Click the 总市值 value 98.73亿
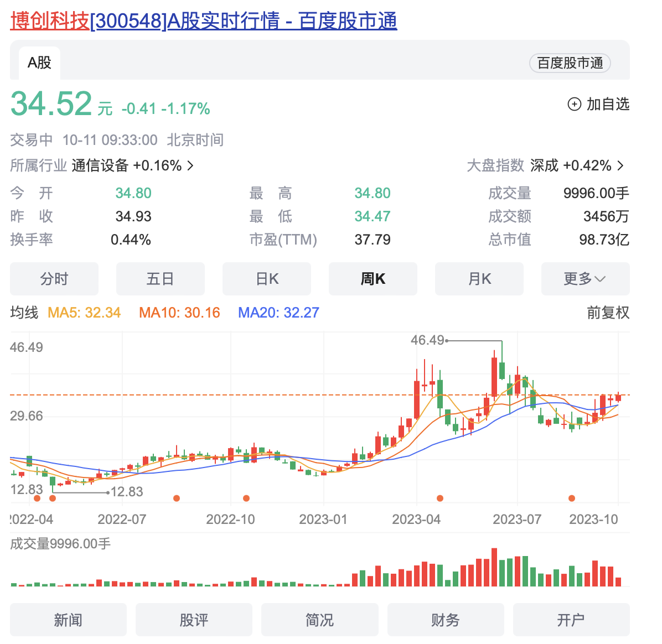This screenshot has width=662, height=644. (x=604, y=240)
